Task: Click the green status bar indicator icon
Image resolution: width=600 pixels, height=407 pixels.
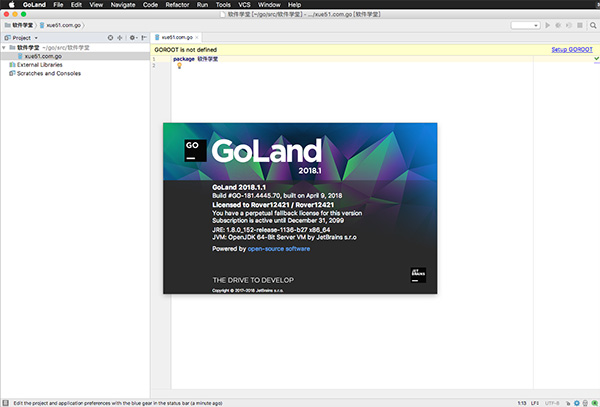Action: coord(594,403)
